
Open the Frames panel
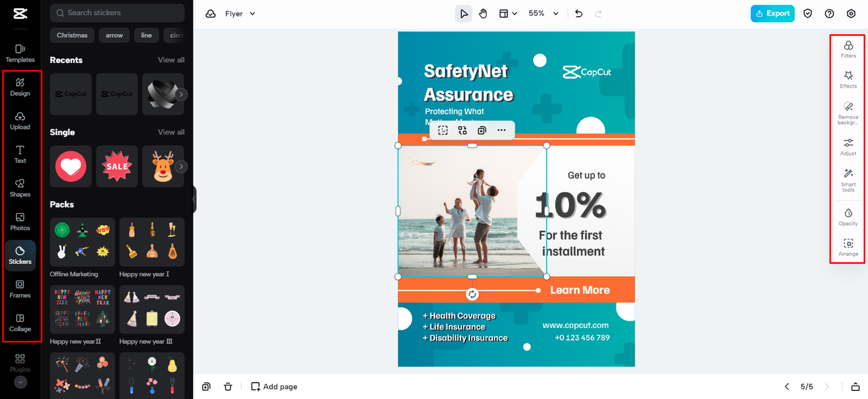pyautogui.click(x=20, y=289)
